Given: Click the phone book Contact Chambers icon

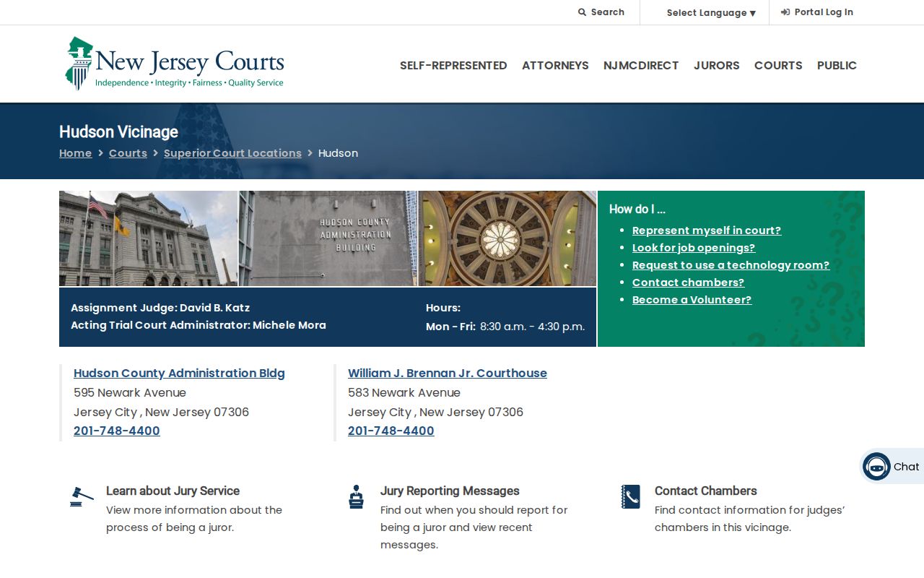Looking at the screenshot, I should (630, 497).
